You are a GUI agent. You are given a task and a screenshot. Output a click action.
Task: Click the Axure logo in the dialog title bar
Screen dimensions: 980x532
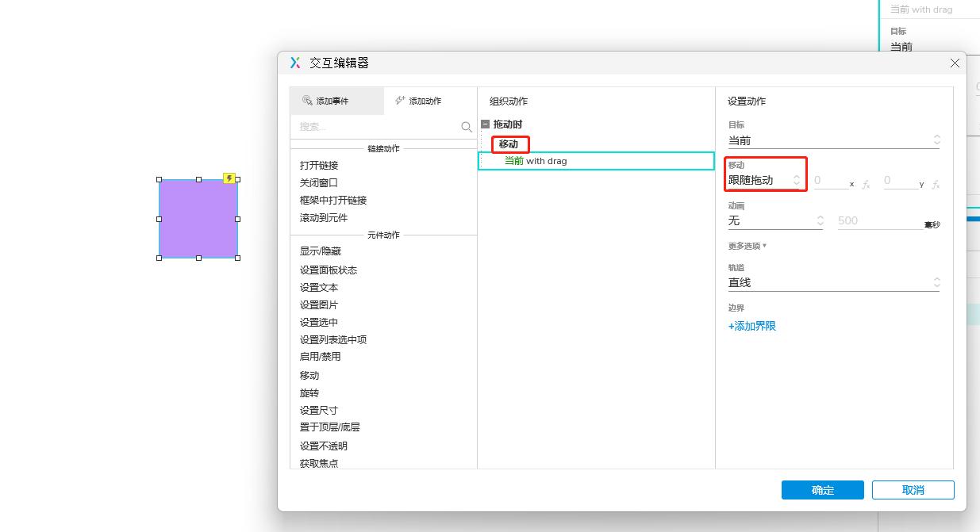coord(295,63)
